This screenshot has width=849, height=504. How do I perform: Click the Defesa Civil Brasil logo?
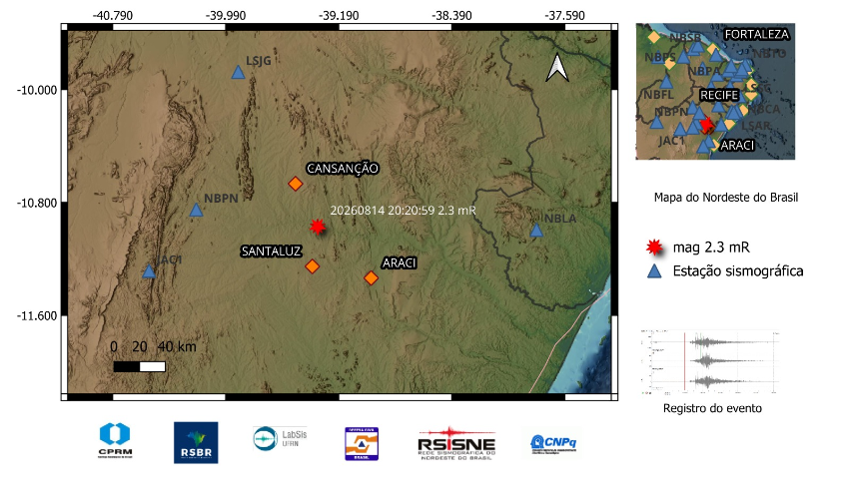[362, 444]
